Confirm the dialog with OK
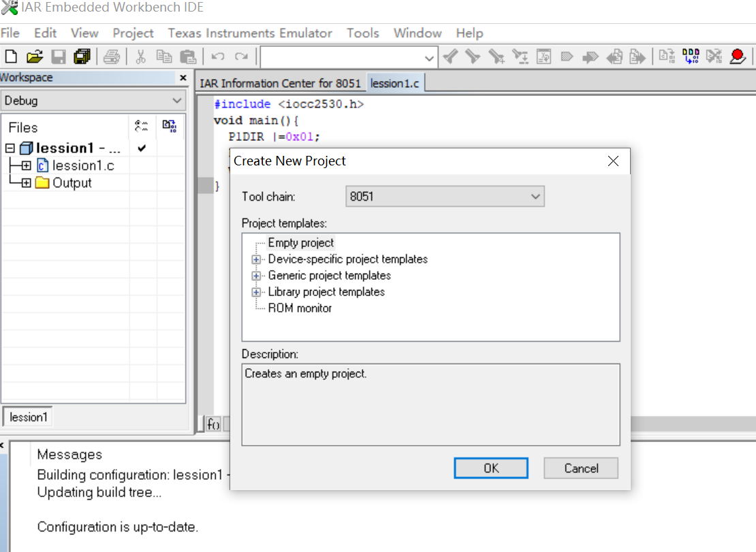This screenshot has width=756, height=552. click(x=491, y=468)
